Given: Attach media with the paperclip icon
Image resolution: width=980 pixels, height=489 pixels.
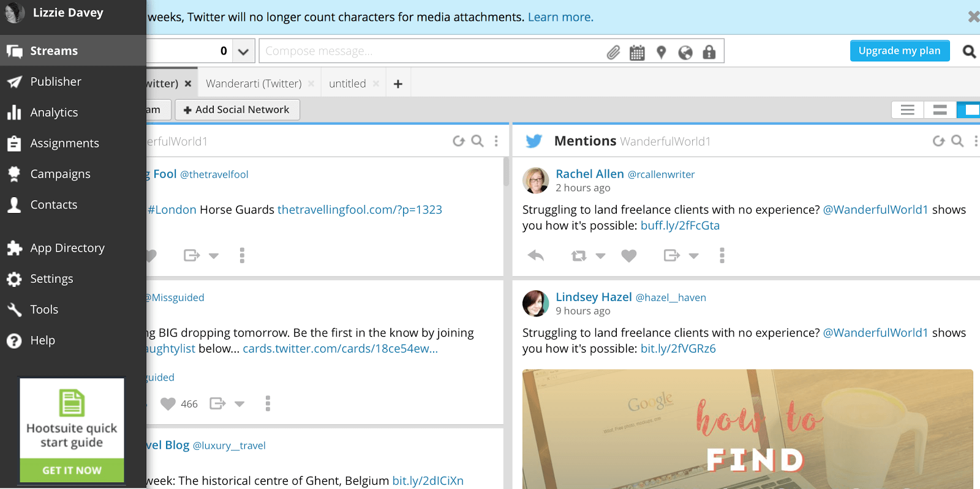Looking at the screenshot, I should coord(613,53).
